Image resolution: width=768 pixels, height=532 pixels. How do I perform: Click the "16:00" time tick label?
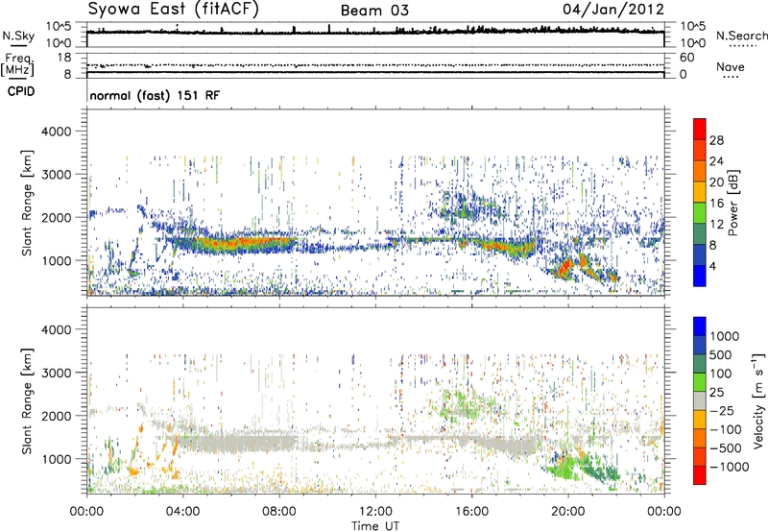pyautogui.click(x=471, y=512)
